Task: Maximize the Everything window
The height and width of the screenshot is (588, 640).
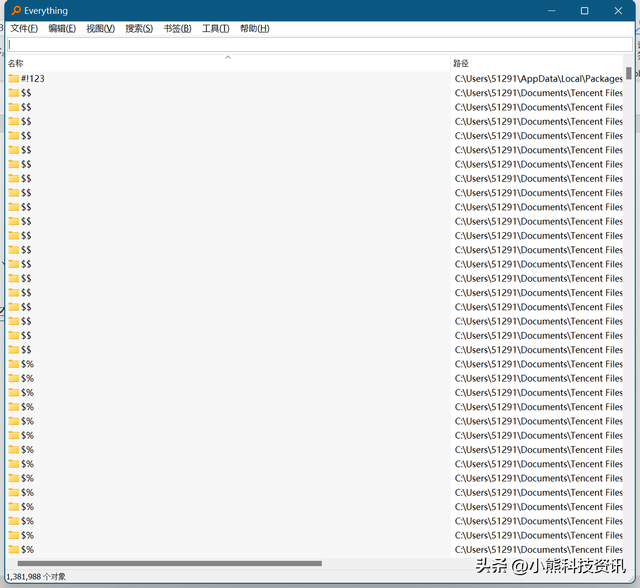Action: tap(584, 11)
